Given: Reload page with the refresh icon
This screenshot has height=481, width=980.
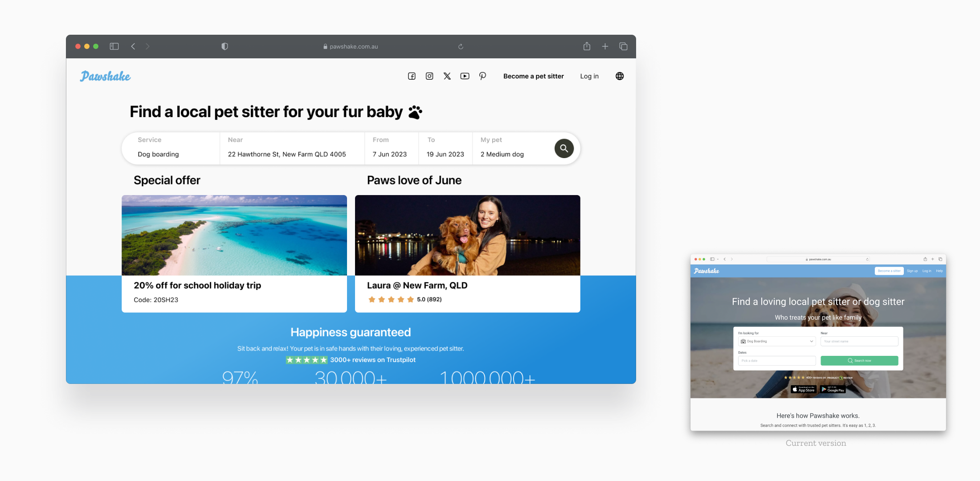Looking at the screenshot, I should pos(461,46).
